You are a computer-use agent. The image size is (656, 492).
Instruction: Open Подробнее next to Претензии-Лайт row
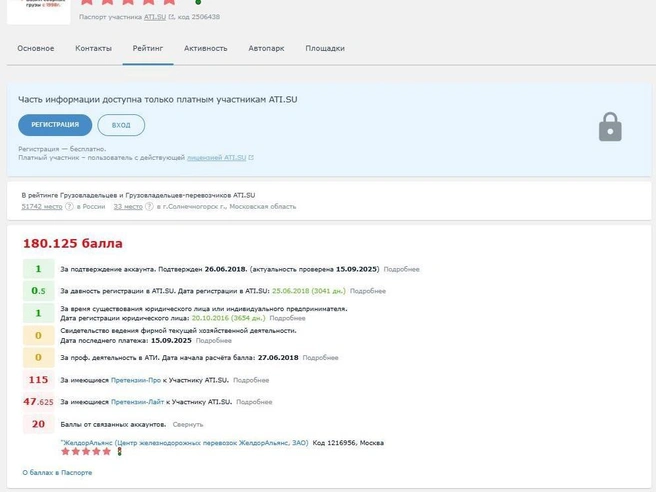[x=254, y=402]
